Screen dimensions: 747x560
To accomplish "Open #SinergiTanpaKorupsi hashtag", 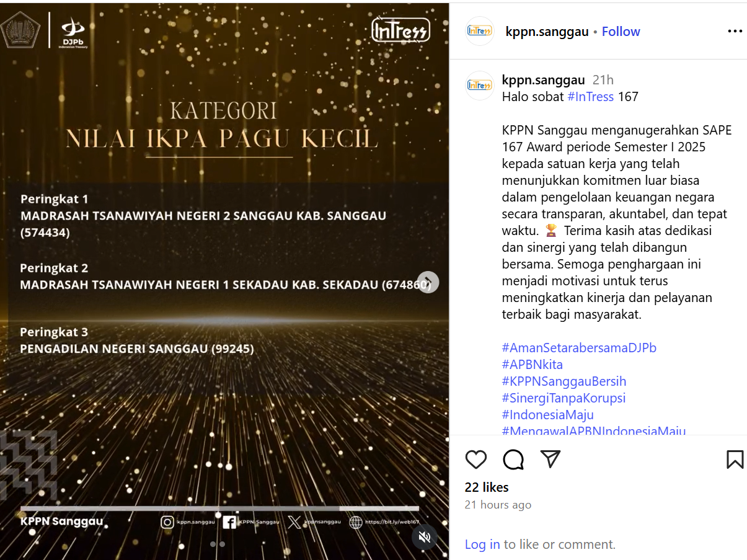I will tap(564, 398).
